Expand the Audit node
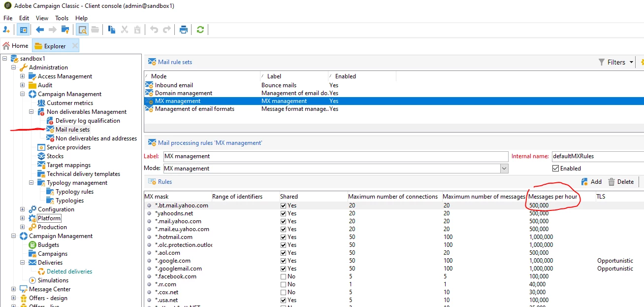Image resolution: width=644 pixels, height=307 pixels. tap(23, 85)
